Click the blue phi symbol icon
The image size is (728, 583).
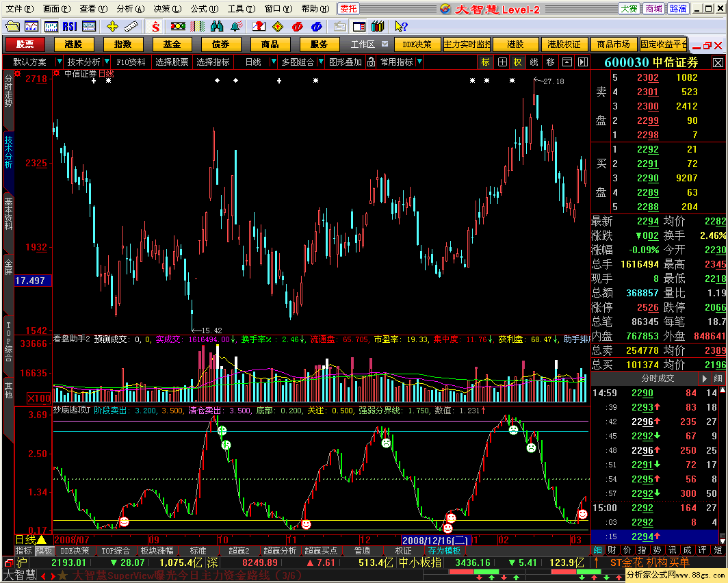tap(317, 27)
